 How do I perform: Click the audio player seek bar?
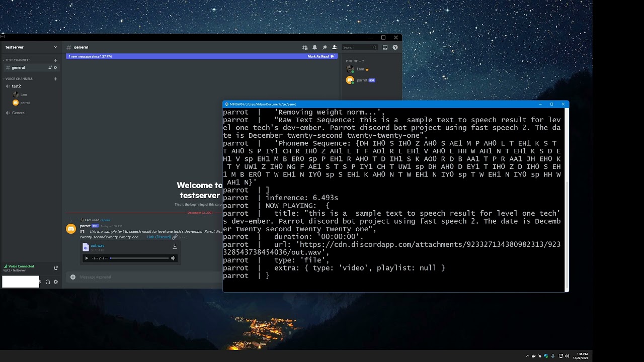(139, 258)
